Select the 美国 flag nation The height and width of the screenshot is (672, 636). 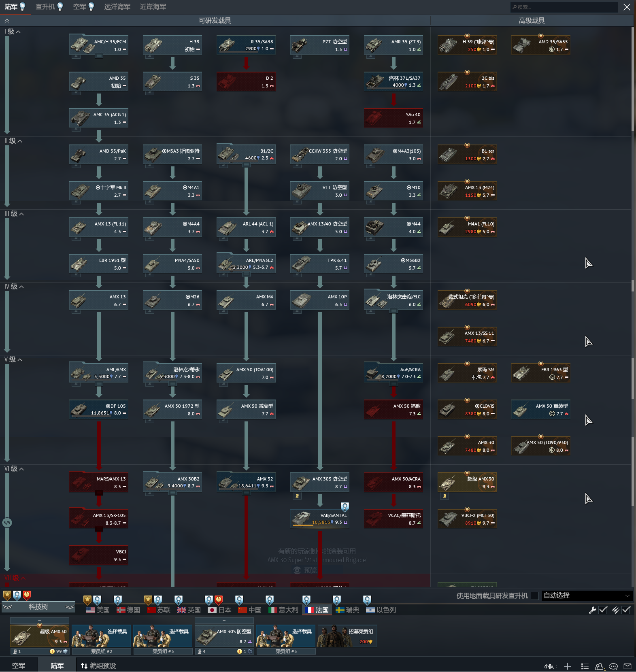click(x=98, y=610)
